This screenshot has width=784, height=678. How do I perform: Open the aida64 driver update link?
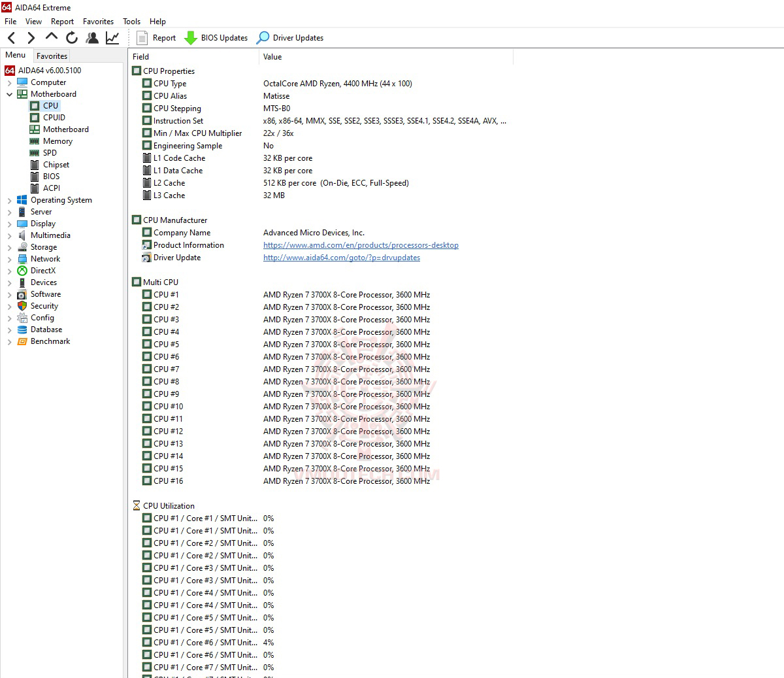(342, 258)
